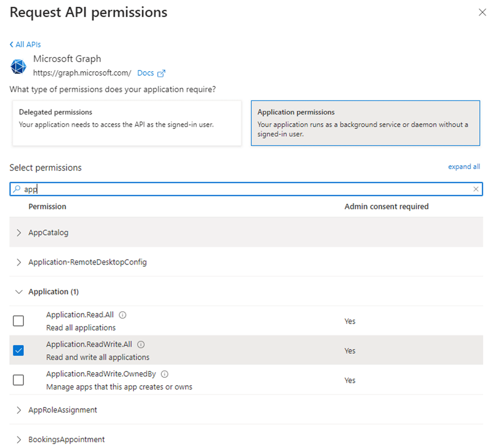Click the search magnifier icon
The image size is (489, 448).
pyautogui.click(x=17, y=189)
